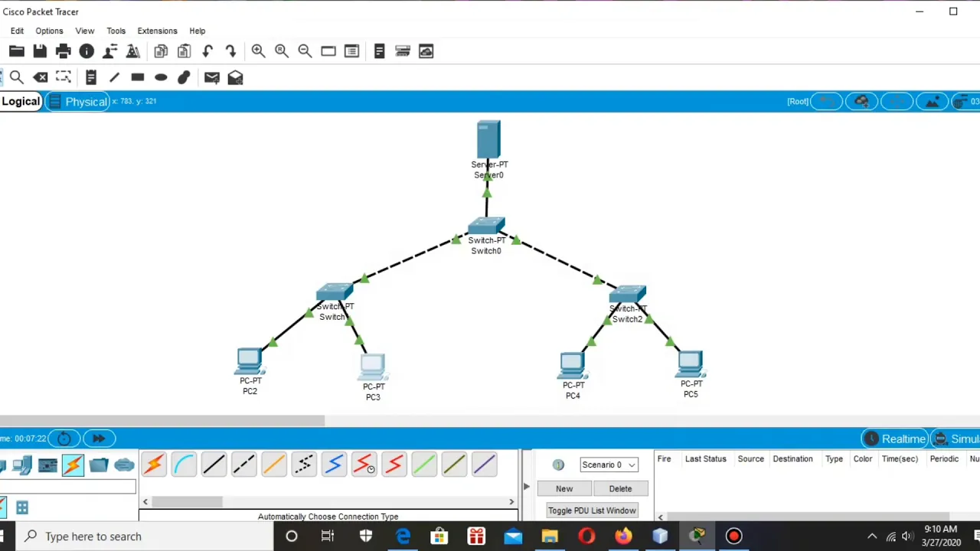Select the Draw Ellipse tool
The image size is (980, 551).
161,77
